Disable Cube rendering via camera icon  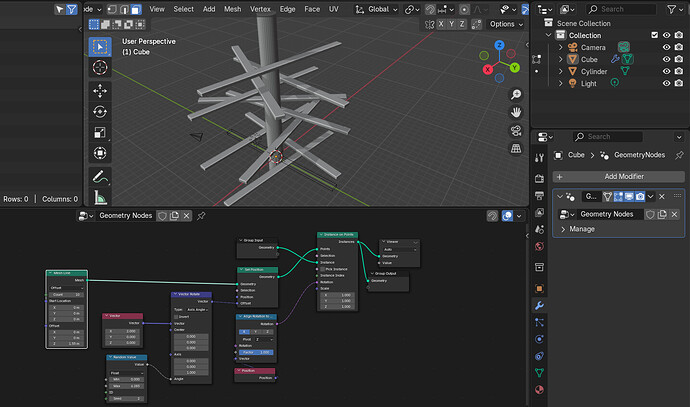pyautogui.click(x=679, y=59)
